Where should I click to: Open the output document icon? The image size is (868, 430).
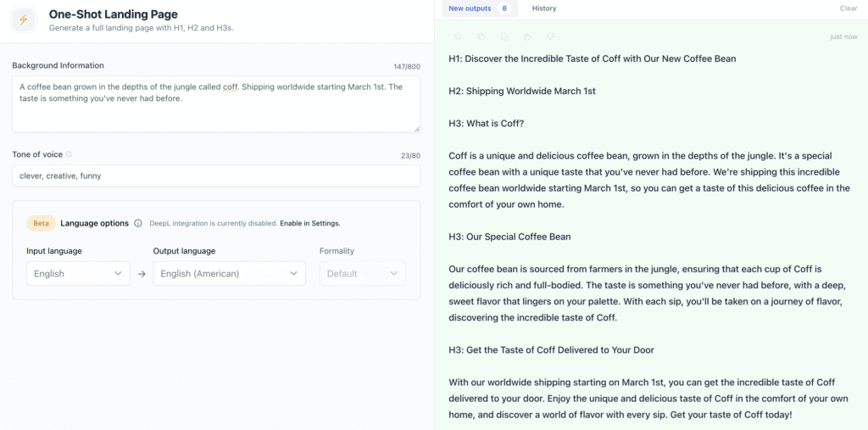tap(504, 36)
